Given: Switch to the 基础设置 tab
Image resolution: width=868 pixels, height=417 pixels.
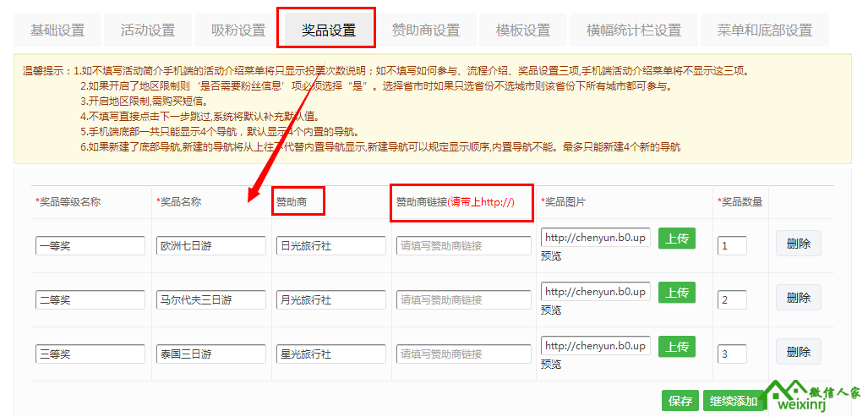Looking at the screenshot, I should (x=57, y=30).
